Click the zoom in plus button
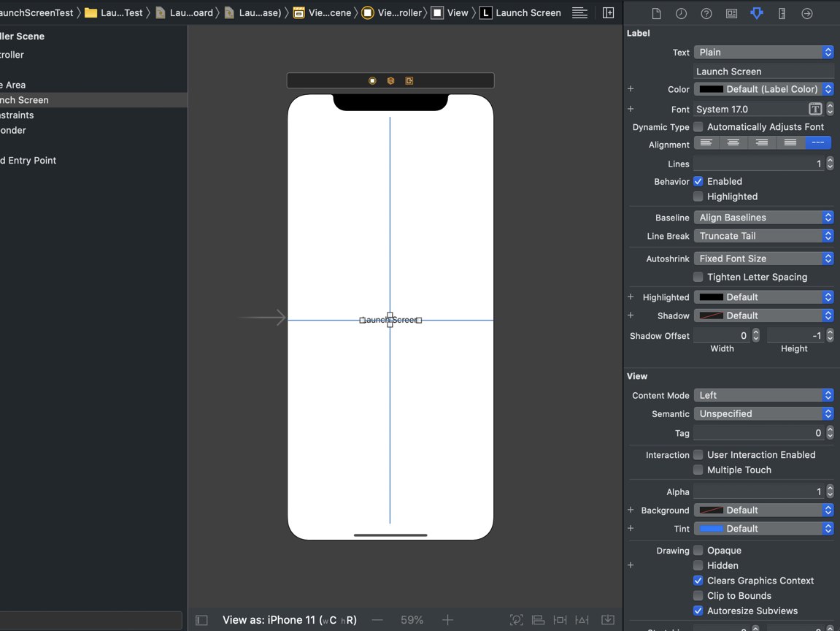Image resolution: width=840 pixels, height=631 pixels. [448, 620]
